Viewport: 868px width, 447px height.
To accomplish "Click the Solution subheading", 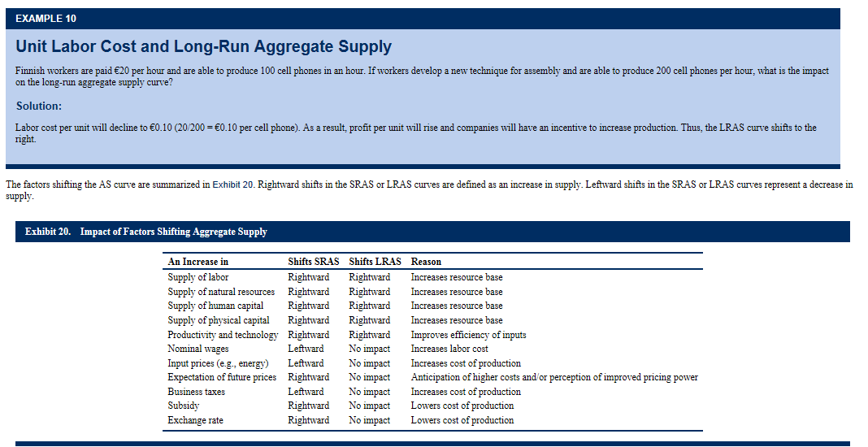I will [x=39, y=106].
